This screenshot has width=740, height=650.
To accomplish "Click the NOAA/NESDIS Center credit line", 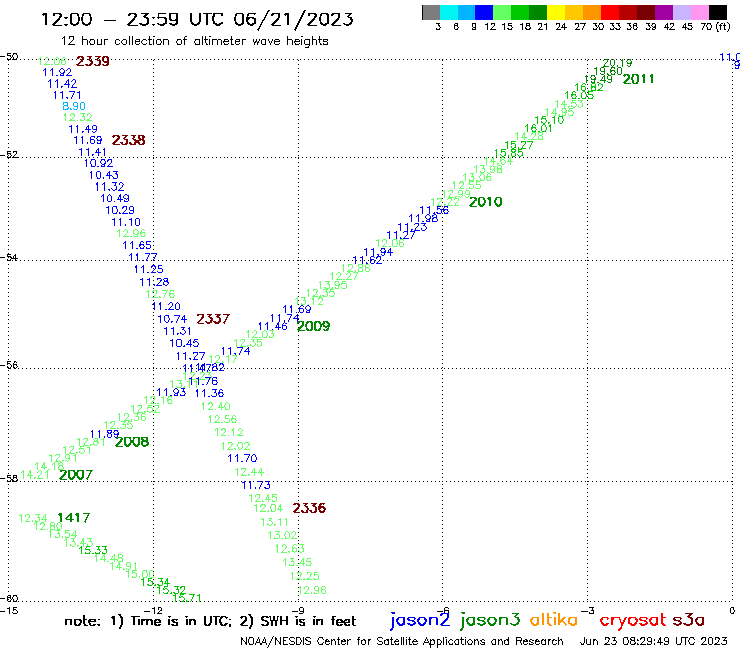I will point(402,641).
